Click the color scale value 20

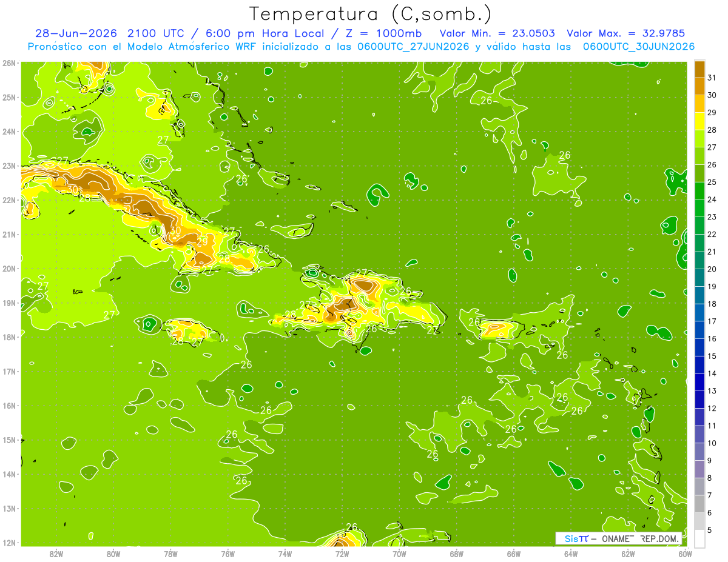[x=712, y=269]
